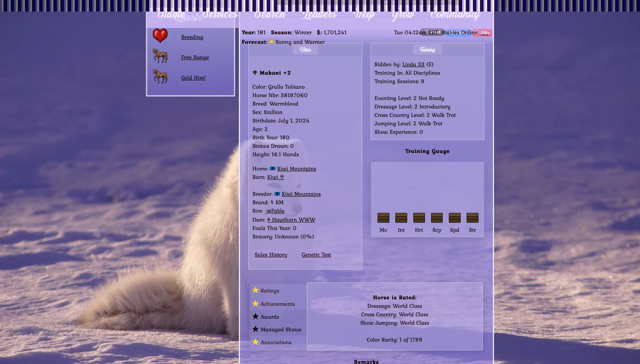Click the 'Horse Nbr: 38197060' text
Screen dimensions: 640x364
coord(280,95)
